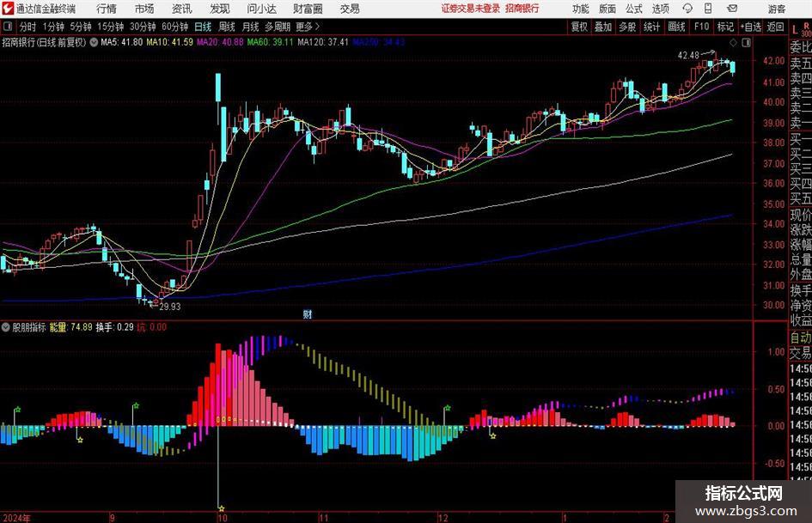
Task: Open the 交易 menu
Action: [x=350, y=9]
